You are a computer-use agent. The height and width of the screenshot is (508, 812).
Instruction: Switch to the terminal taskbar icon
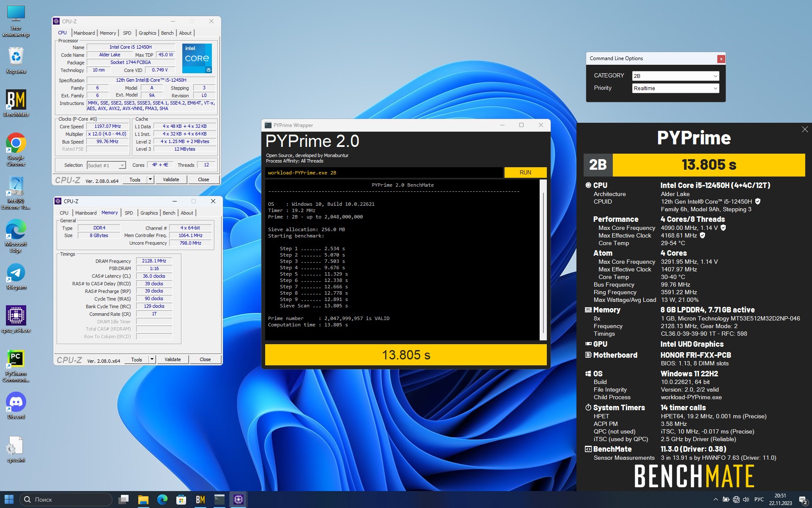click(x=219, y=500)
